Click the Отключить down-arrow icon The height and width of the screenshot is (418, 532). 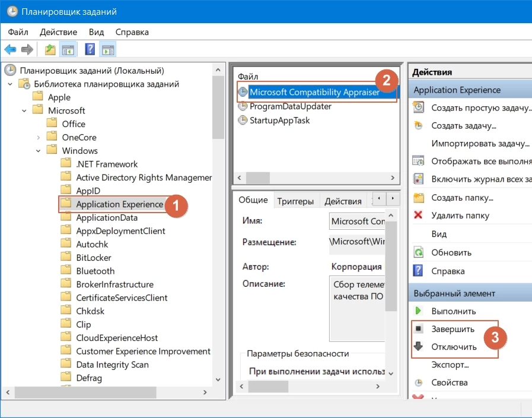(x=419, y=347)
